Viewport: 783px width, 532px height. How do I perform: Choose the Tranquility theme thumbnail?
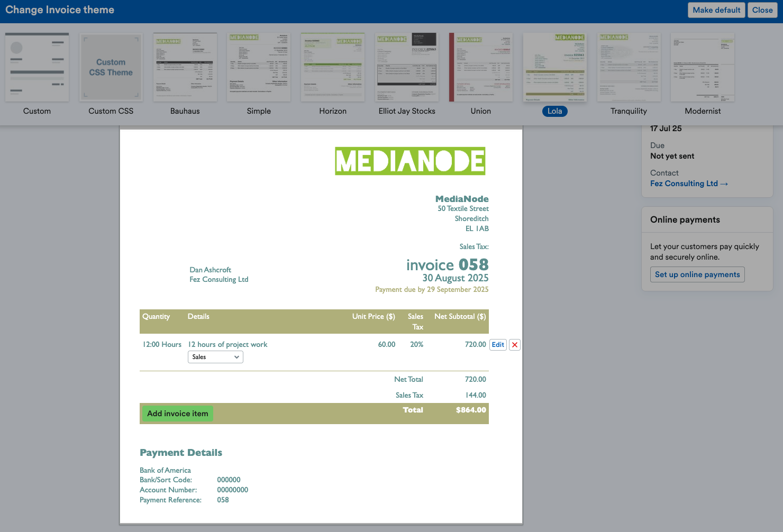point(629,67)
